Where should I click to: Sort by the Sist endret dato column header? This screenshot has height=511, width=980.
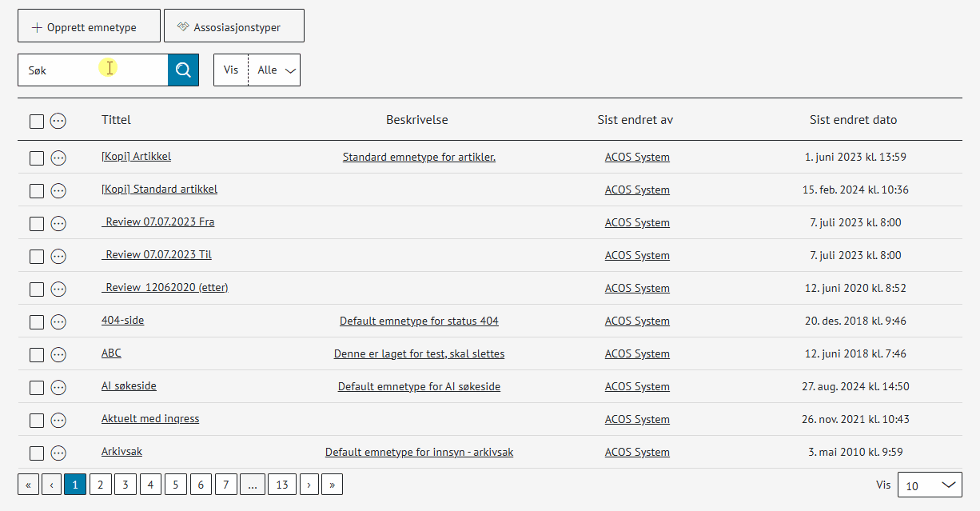(x=853, y=120)
